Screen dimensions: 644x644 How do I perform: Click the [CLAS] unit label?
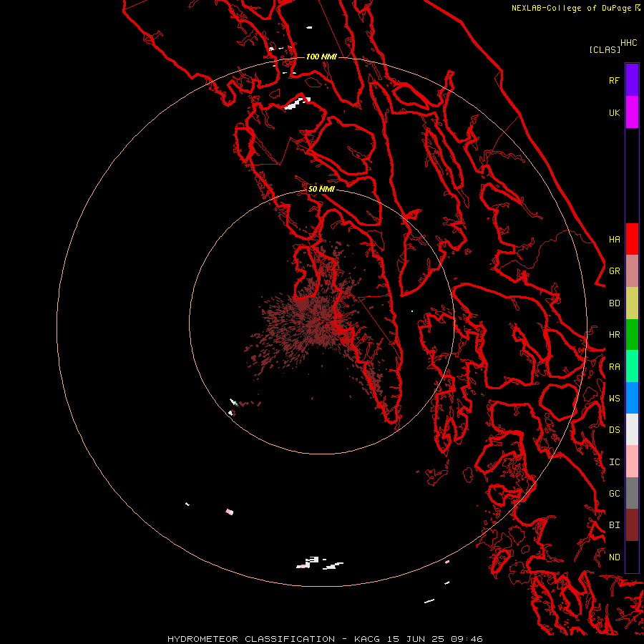(604, 50)
